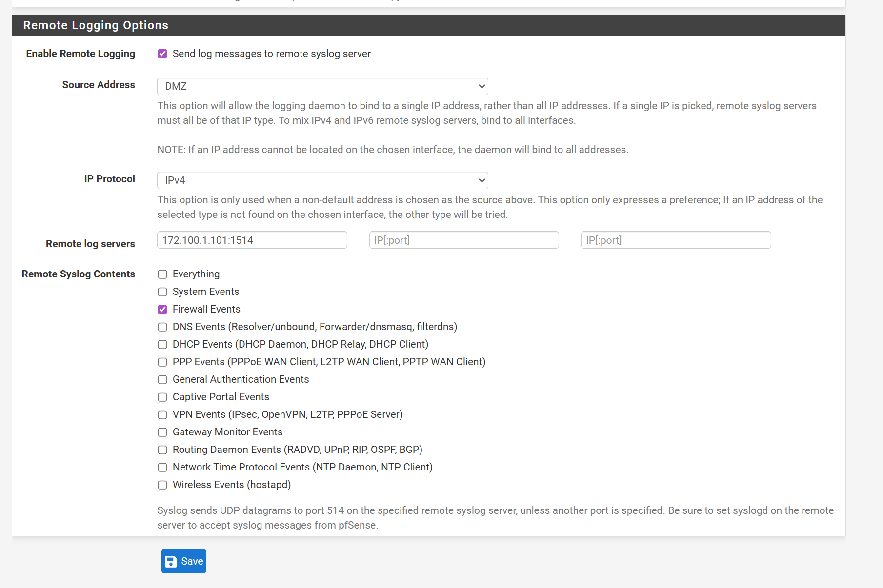Enable VPN Events checkbox
883x588 pixels.
[x=162, y=415]
